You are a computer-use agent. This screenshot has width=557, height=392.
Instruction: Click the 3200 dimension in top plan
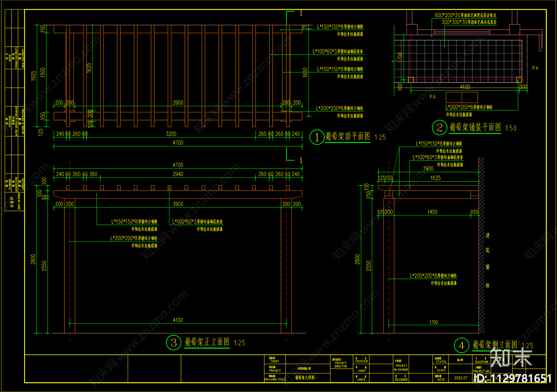(171, 134)
